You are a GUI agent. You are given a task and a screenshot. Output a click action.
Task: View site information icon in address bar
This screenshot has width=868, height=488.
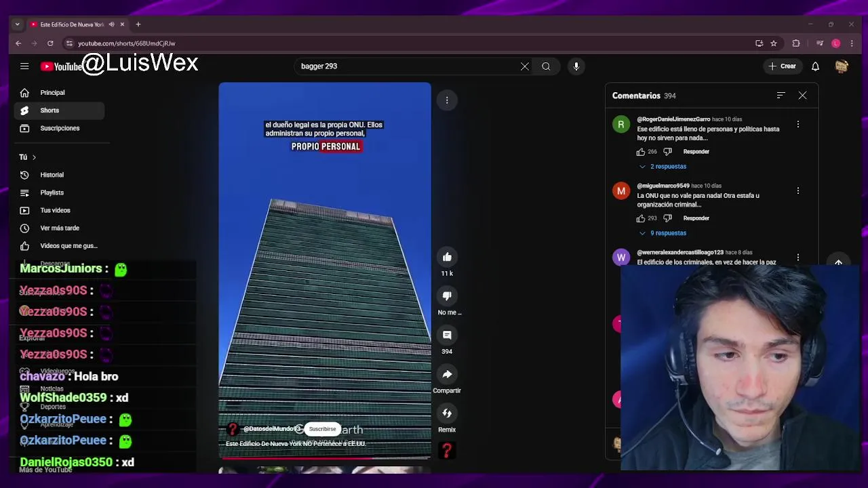tap(69, 43)
